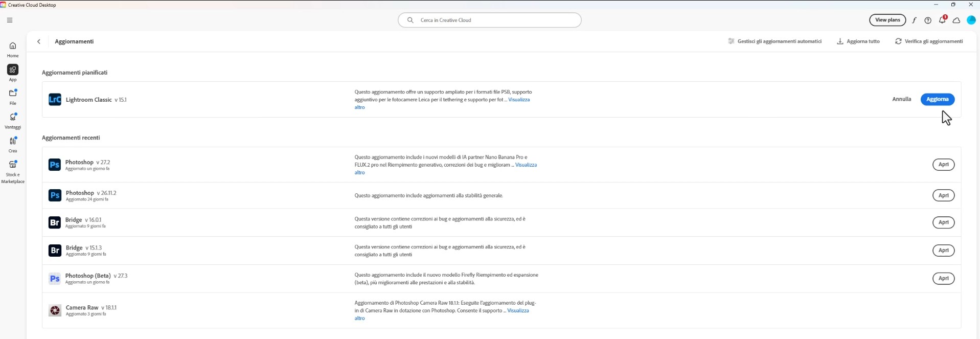Check cloud sync status icon
The image size is (980, 339).
click(x=956, y=20)
